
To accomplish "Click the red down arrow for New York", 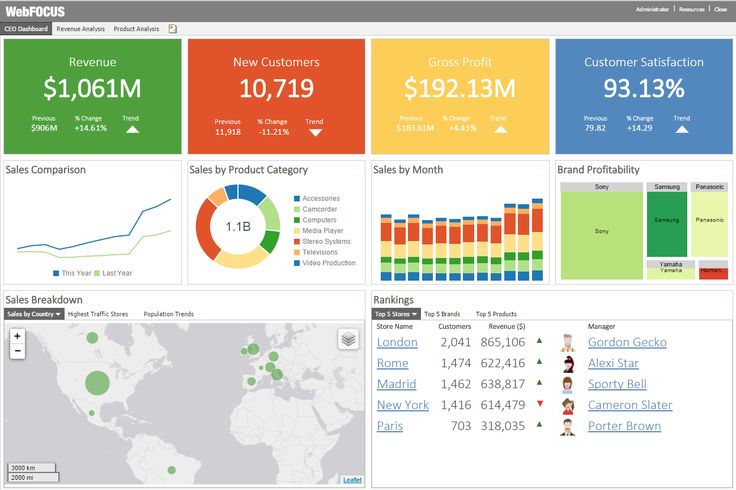I will [x=541, y=404].
